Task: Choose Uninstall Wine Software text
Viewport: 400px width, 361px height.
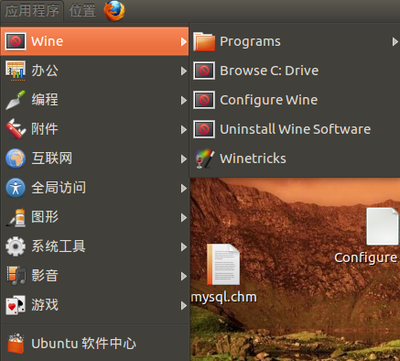Action: pyautogui.click(x=295, y=129)
